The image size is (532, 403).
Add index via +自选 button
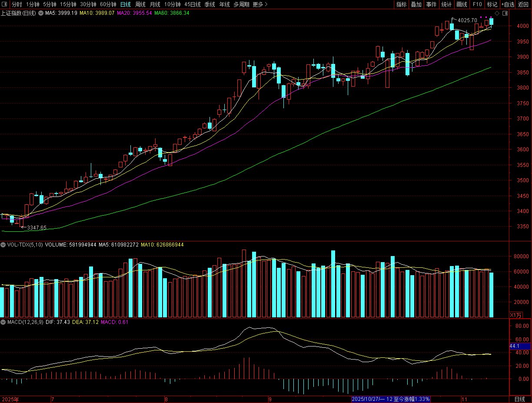coord(508,4)
